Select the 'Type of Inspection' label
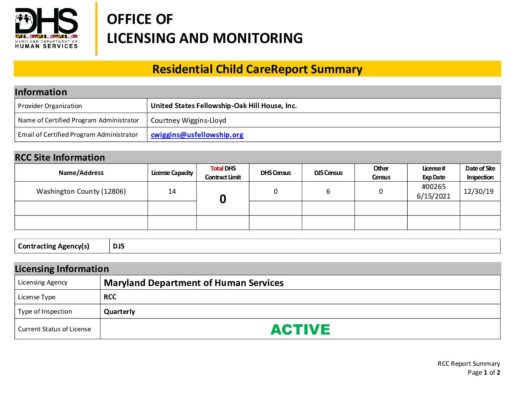This screenshot has width=518, height=400. tap(45, 311)
